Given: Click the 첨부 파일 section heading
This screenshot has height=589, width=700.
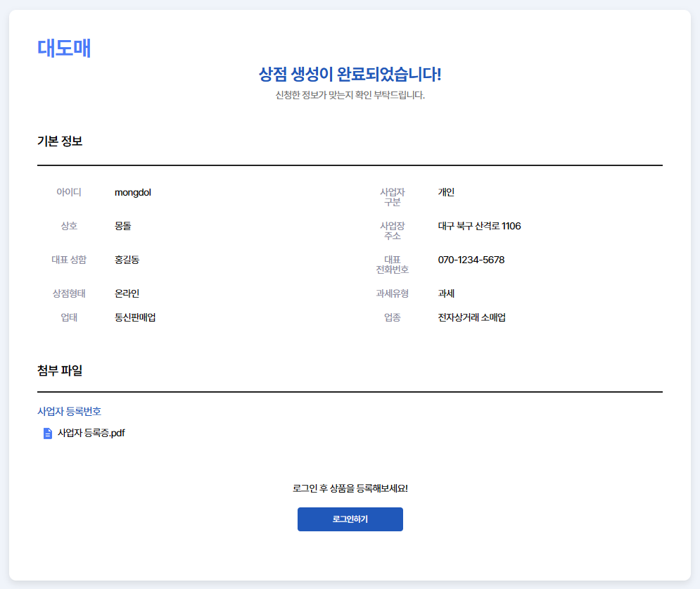Looking at the screenshot, I should pyautogui.click(x=60, y=370).
